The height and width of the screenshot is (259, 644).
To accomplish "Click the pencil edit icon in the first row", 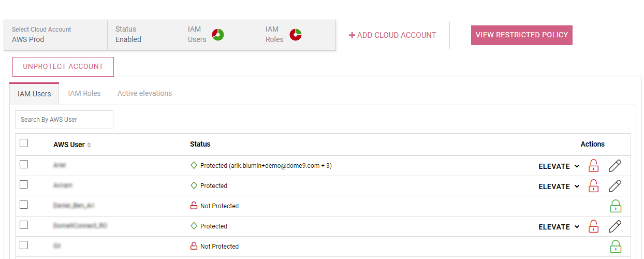I will tap(614, 166).
